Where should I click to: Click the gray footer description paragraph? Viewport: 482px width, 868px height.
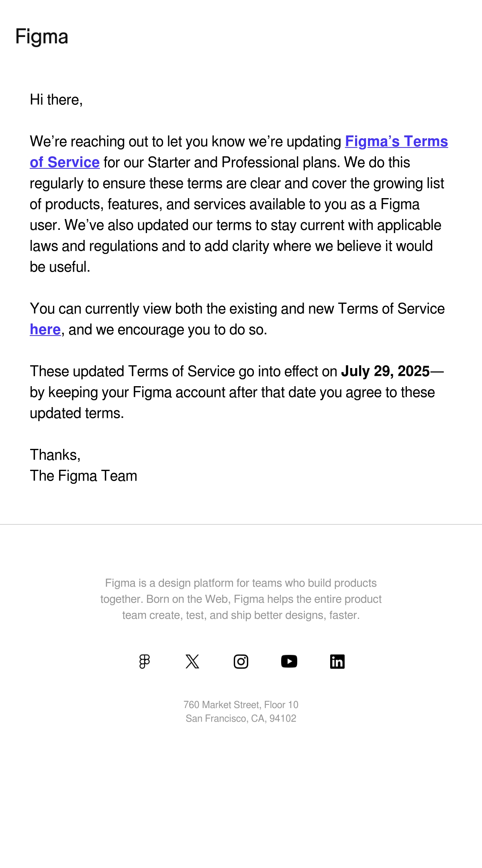tap(241, 599)
